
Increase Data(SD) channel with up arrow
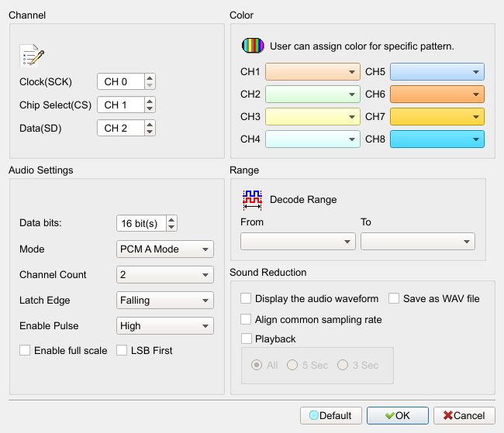(x=150, y=124)
